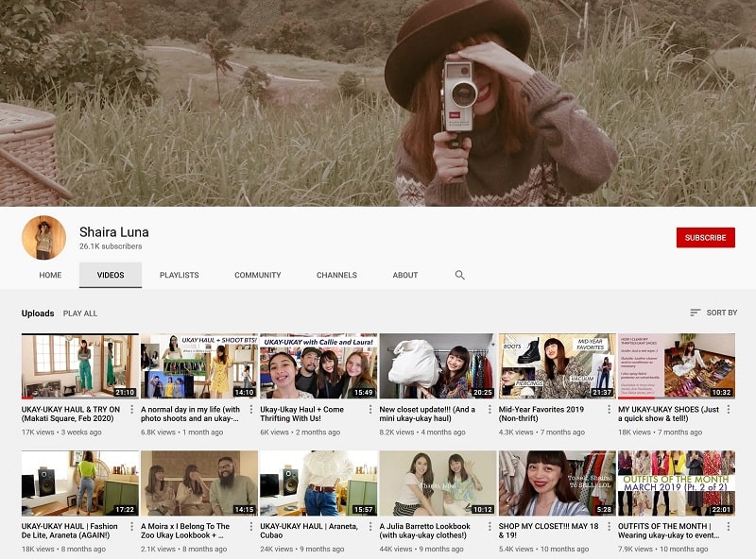Open the 'UKAY-UKAY HAUL | Araneta, Cubao' thumbnail
Image resolution: width=756 pixels, height=559 pixels.
318,483
